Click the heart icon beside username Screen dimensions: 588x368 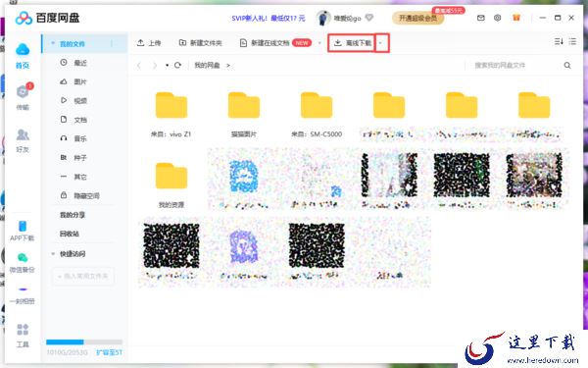tap(369, 18)
